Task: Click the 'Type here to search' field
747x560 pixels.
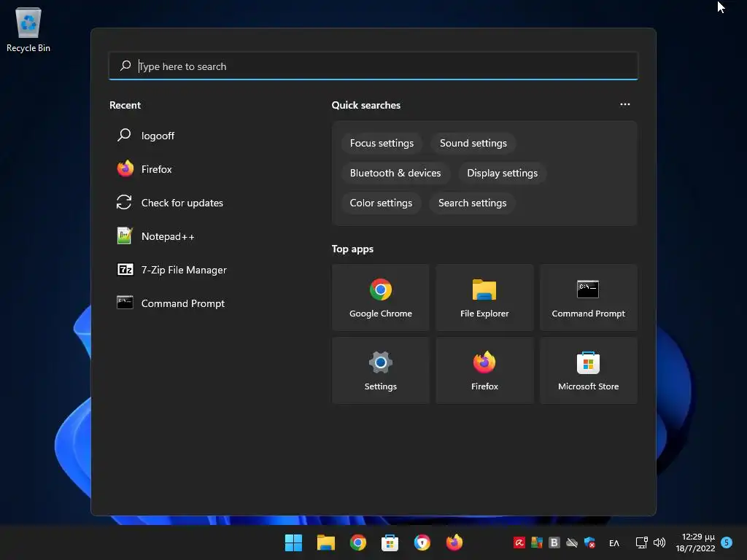Action: (x=373, y=66)
